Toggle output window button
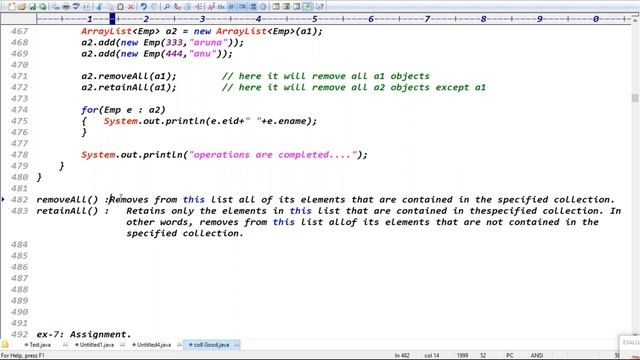This screenshot has height=360, width=640. click(286, 7)
